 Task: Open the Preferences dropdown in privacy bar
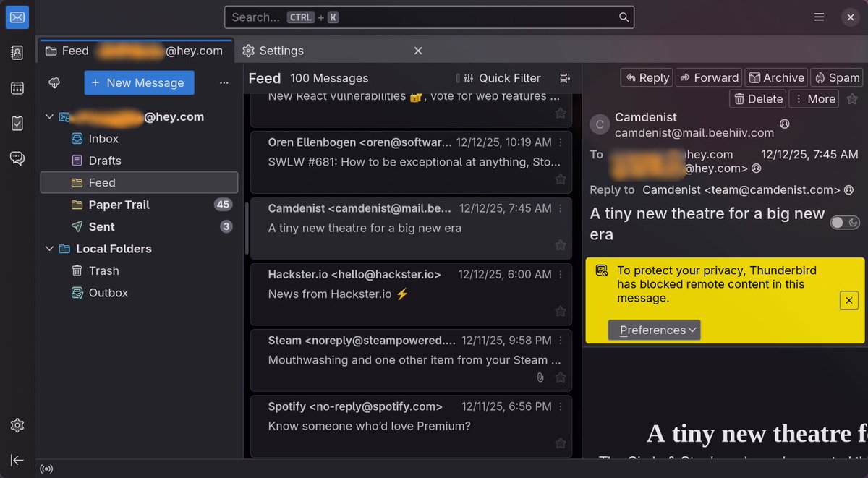click(x=654, y=330)
